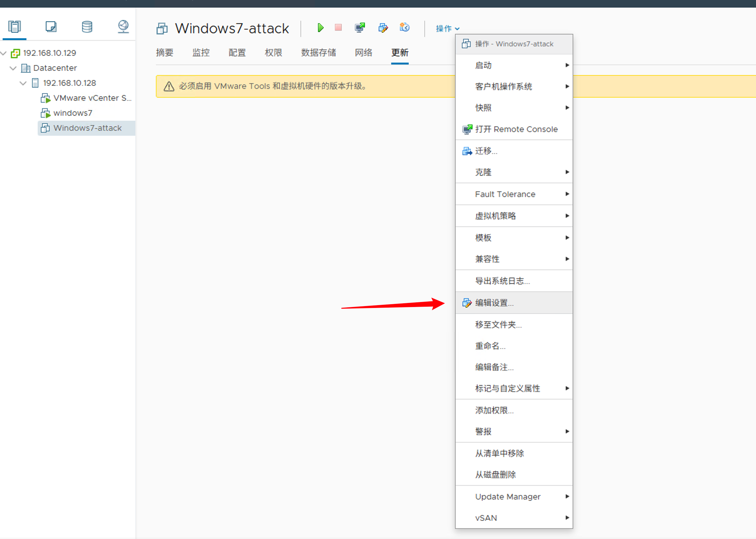This screenshot has width=756, height=539.
Task: Open the 操作 actions dropdown
Action: [447, 28]
